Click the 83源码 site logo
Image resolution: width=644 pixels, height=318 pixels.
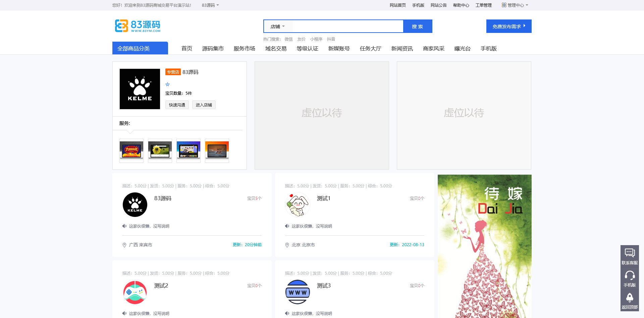[x=138, y=26]
